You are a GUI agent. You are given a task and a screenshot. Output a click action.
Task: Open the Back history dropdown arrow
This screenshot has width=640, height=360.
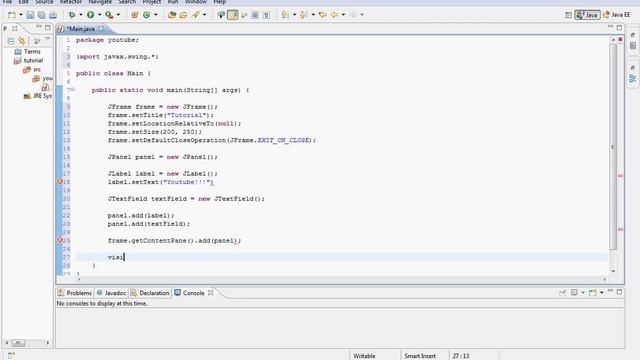pyautogui.click(x=343, y=15)
